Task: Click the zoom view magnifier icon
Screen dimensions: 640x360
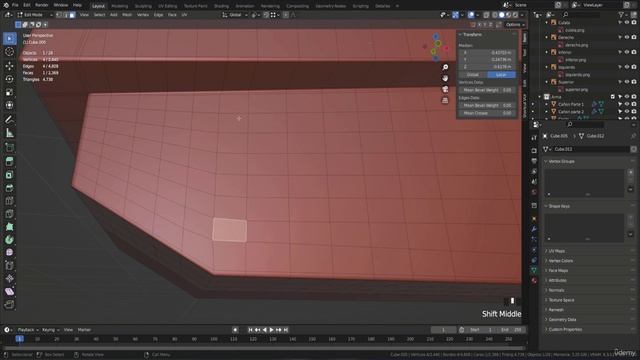Action: tap(445, 67)
